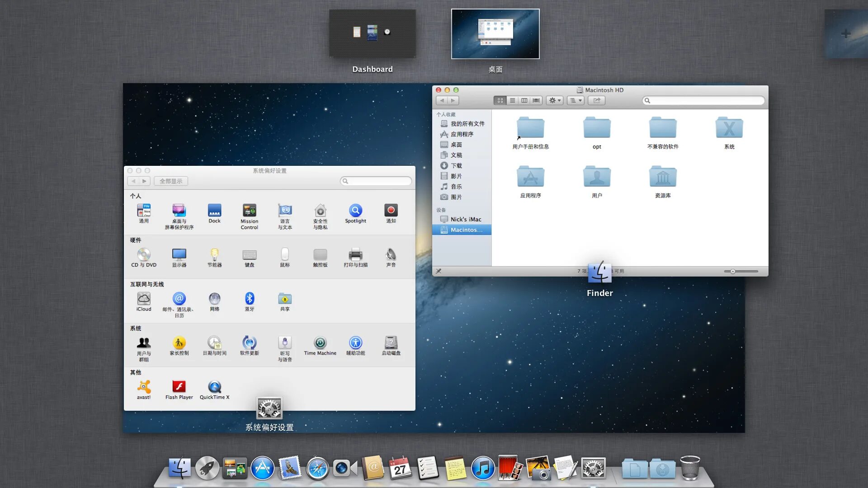Click the Finder share button
The width and height of the screenshot is (868, 488).
[596, 101]
